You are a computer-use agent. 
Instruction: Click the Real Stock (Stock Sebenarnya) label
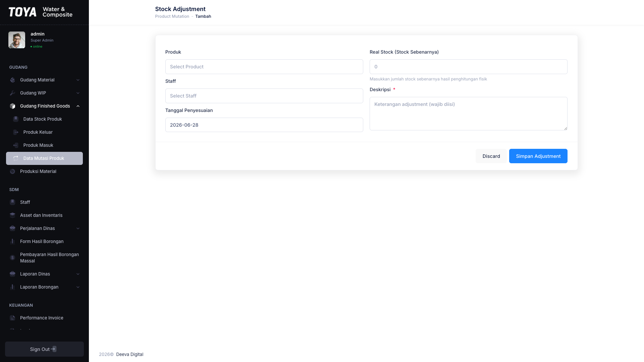404,52
